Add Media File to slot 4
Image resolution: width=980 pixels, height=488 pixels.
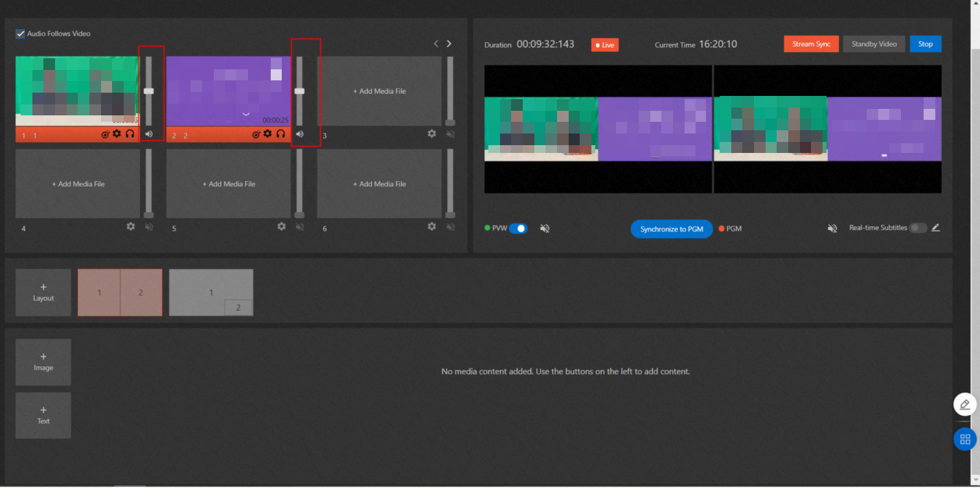click(x=78, y=184)
